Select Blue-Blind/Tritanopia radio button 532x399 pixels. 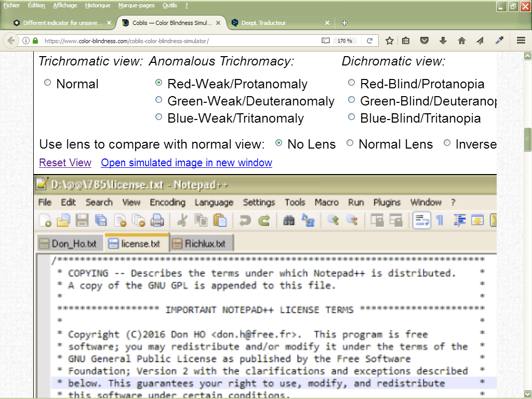(x=352, y=117)
